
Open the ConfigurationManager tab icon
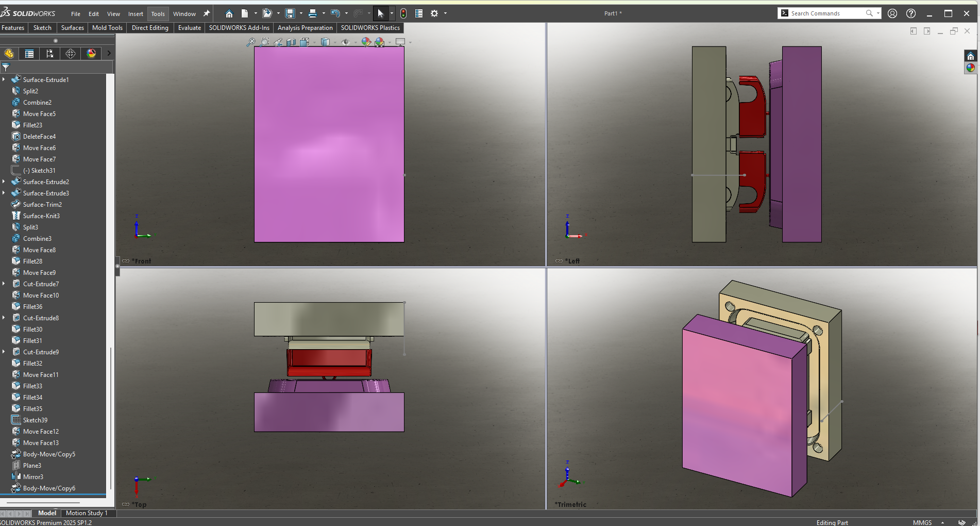[50, 54]
